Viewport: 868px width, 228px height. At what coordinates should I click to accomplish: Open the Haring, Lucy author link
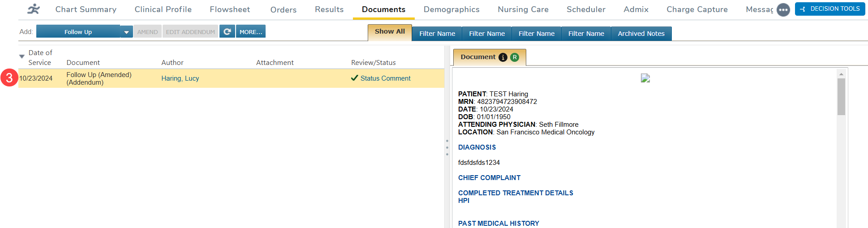pyautogui.click(x=180, y=78)
